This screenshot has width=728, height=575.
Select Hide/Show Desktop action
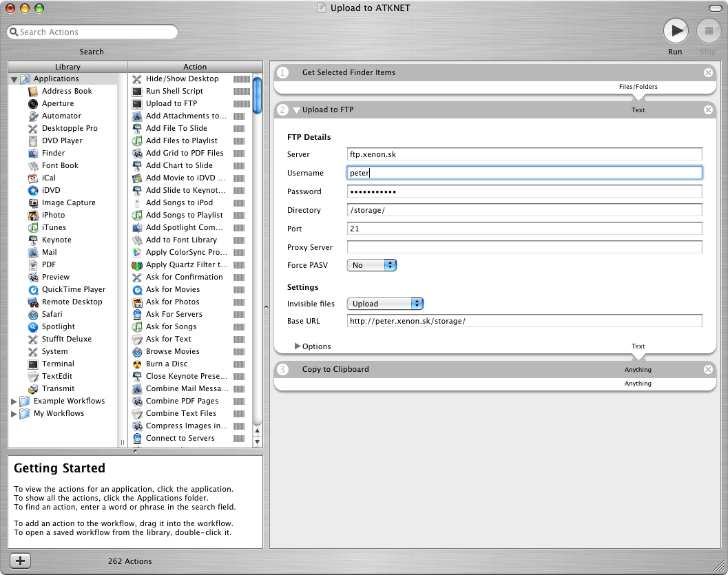(x=190, y=79)
